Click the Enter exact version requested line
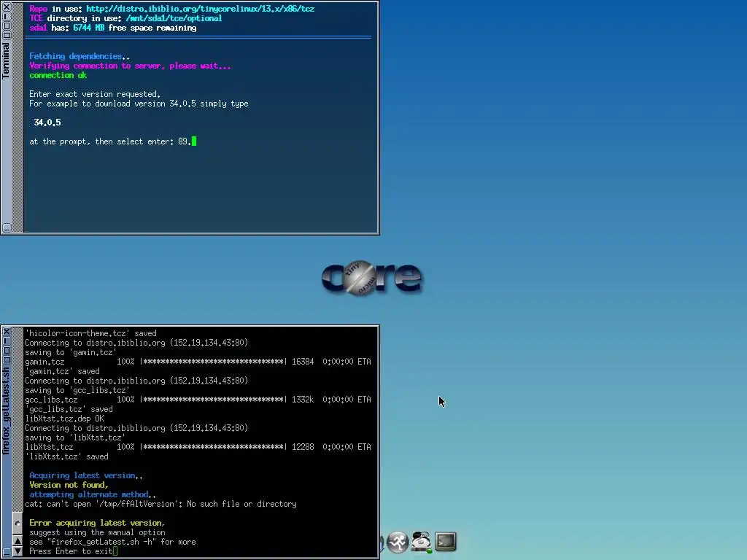 [95, 94]
